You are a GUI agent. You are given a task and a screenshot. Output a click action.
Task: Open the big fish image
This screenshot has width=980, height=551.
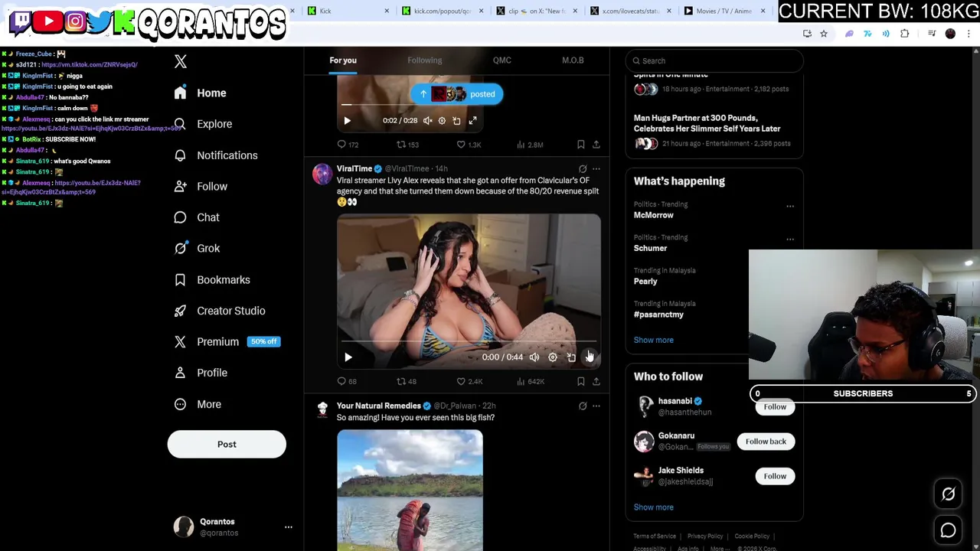click(410, 490)
